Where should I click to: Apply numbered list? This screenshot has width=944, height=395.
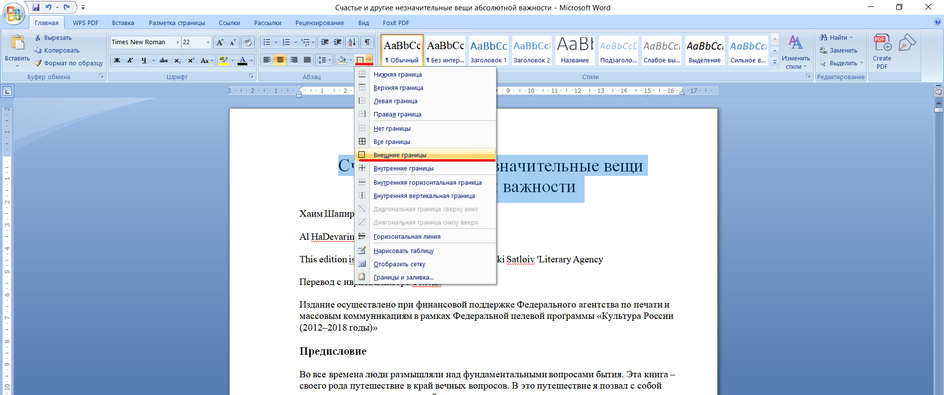[286, 43]
